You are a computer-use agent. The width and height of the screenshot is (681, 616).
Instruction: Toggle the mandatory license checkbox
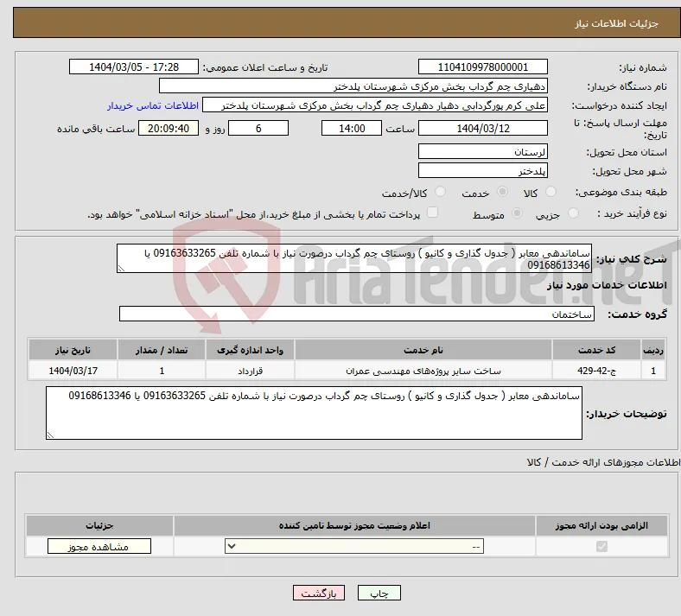click(601, 546)
